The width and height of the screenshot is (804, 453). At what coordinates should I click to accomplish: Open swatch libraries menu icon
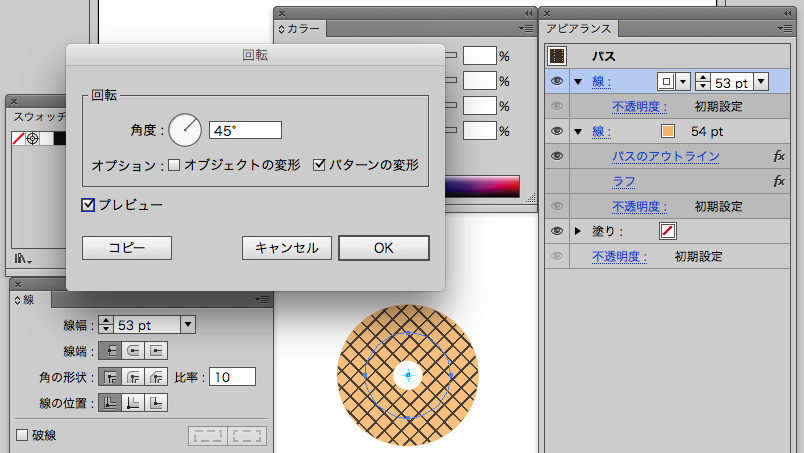coord(22,258)
